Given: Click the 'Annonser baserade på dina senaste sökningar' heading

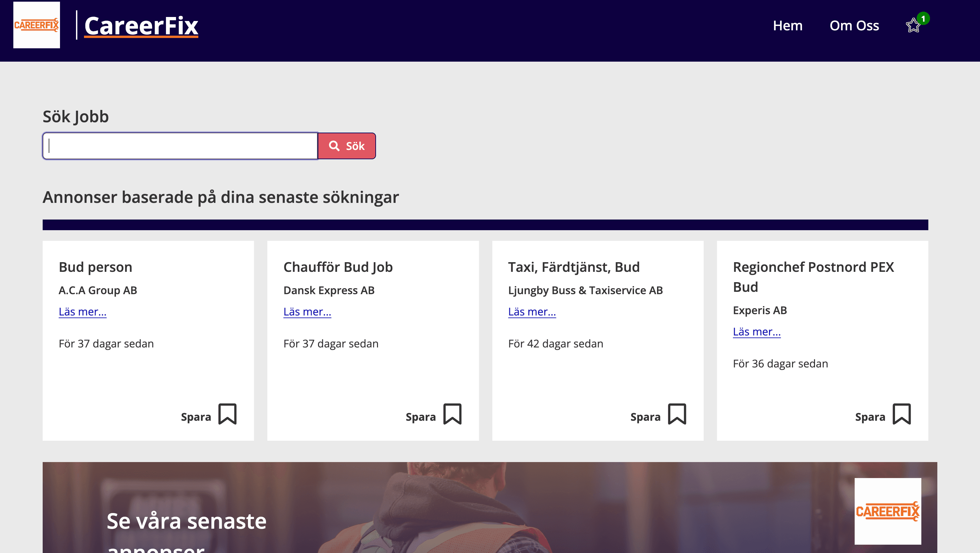Looking at the screenshot, I should click(221, 197).
